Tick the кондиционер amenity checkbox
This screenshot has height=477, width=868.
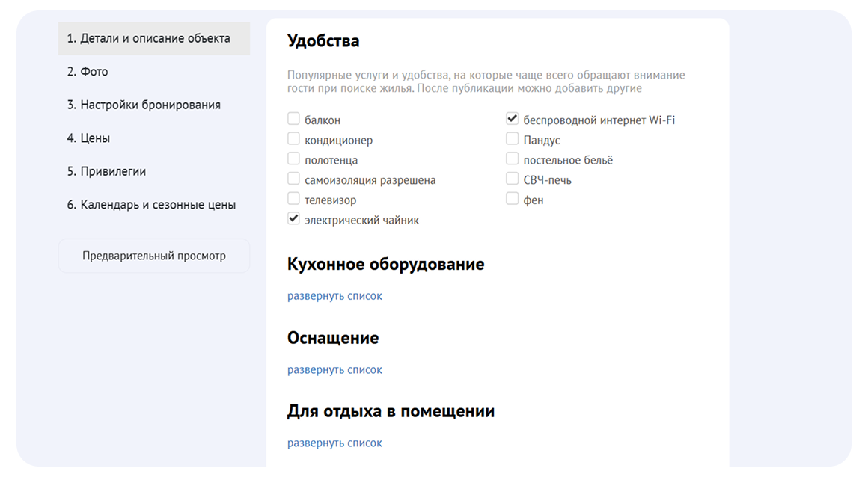294,139
